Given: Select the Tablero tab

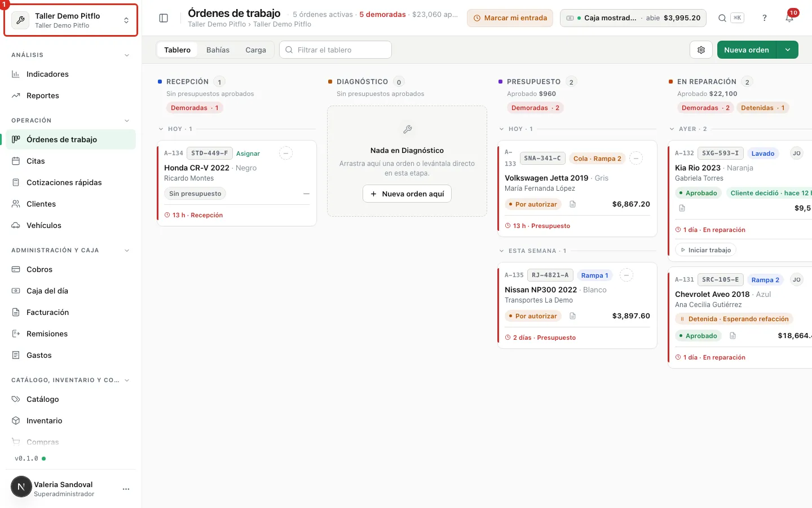Looking at the screenshot, I should (x=177, y=50).
